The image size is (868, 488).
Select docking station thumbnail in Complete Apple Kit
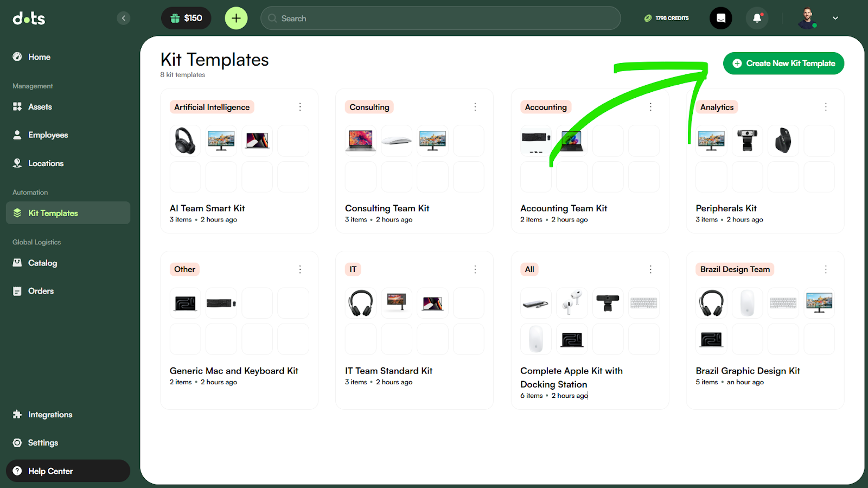tap(536, 303)
